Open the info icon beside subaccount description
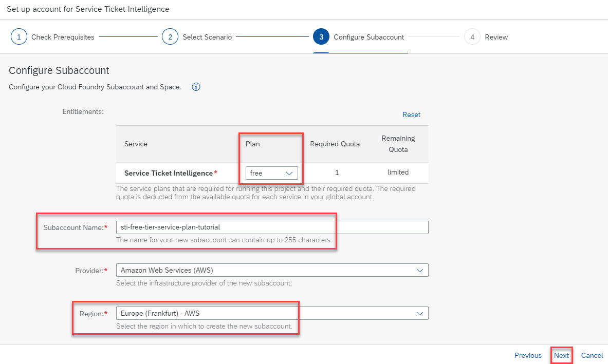This screenshot has height=364, width=608. pyautogui.click(x=196, y=87)
